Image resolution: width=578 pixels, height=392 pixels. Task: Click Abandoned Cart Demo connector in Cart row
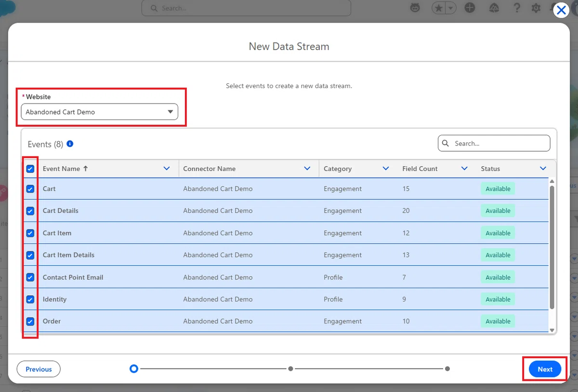coord(218,189)
